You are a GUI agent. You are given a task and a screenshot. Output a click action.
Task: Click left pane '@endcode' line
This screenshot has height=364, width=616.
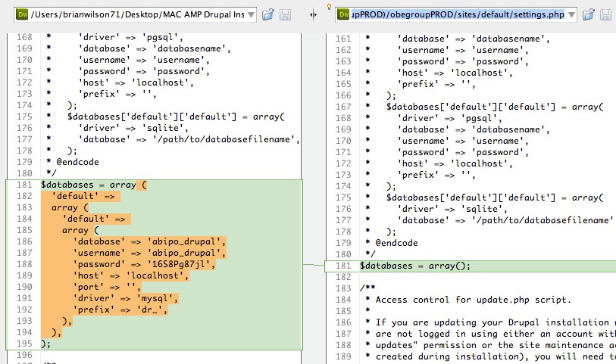(77, 162)
